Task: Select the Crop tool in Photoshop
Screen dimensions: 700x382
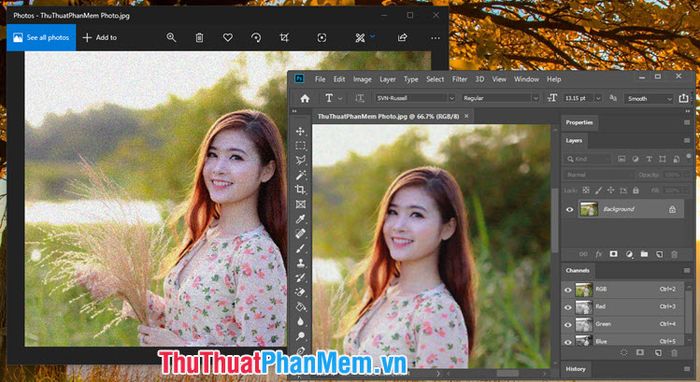Action: pyautogui.click(x=300, y=190)
